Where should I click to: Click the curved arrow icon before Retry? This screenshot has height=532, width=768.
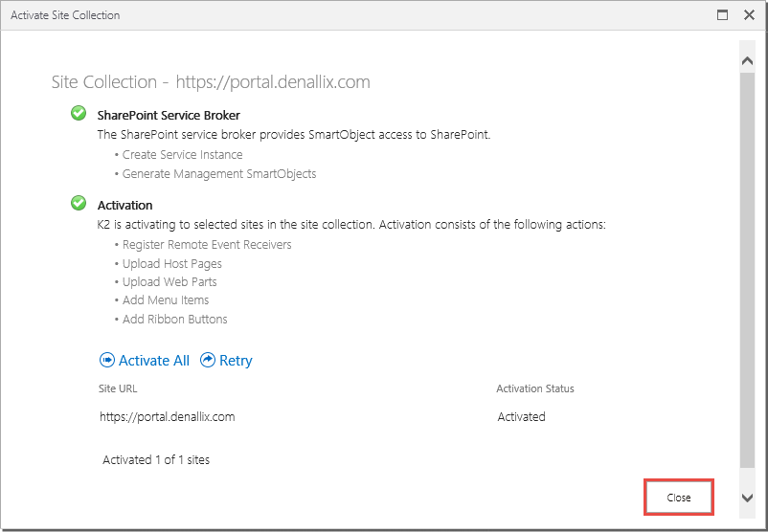(208, 361)
